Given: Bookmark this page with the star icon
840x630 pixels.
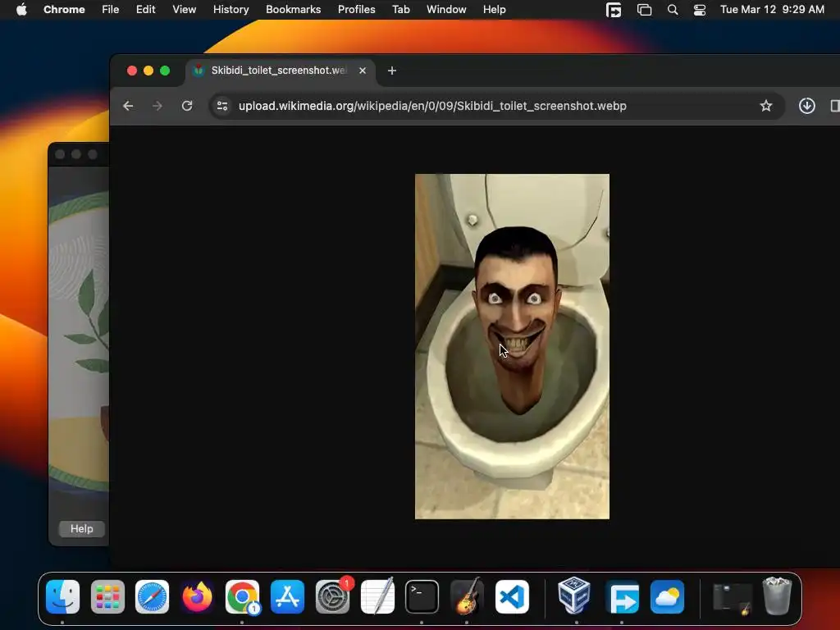Looking at the screenshot, I should (766, 106).
